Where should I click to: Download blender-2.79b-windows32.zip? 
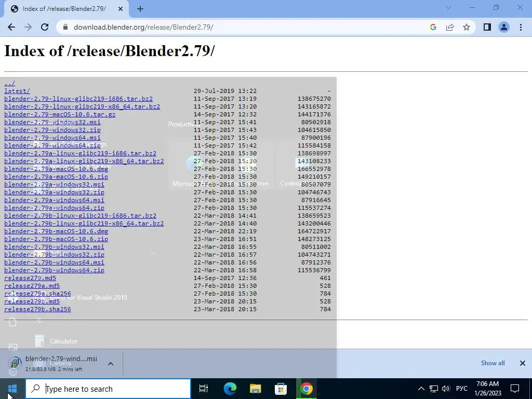pos(54,255)
